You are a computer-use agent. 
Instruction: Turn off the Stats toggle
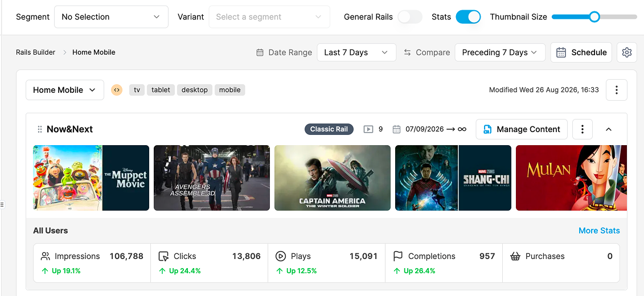pos(468,17)
